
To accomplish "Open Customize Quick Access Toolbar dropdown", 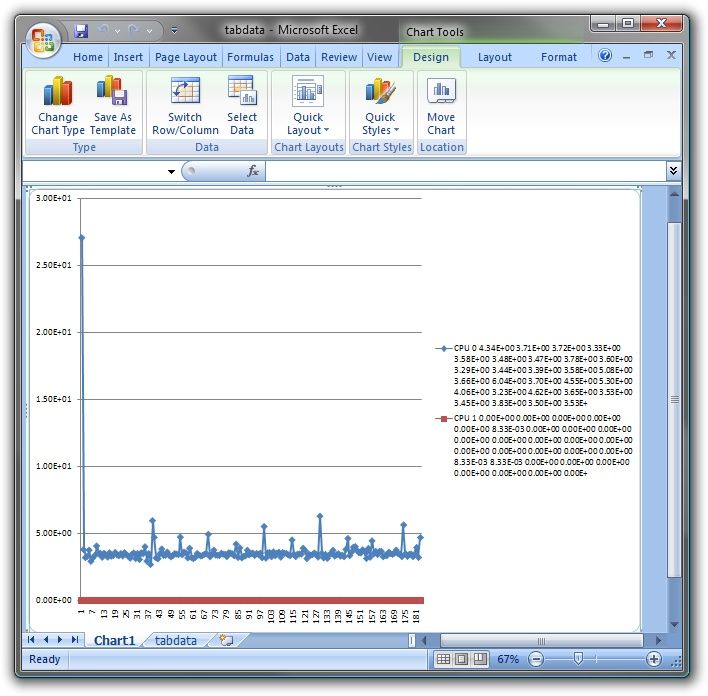I will tap(174, 31).
